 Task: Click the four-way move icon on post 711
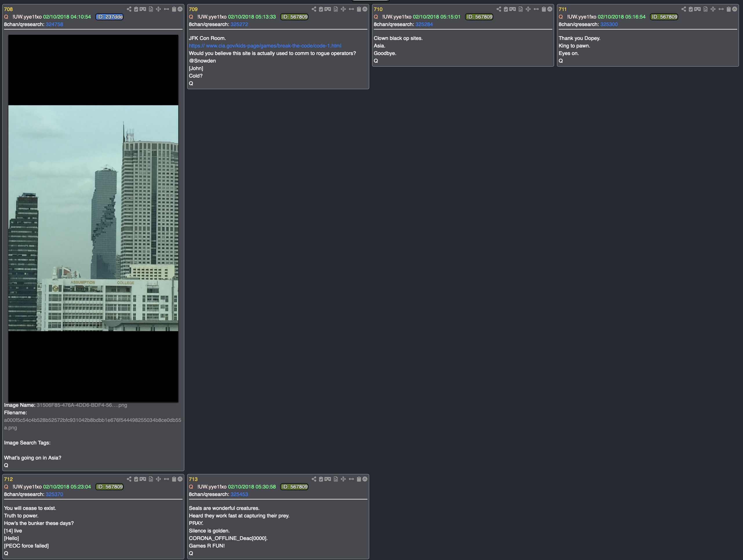713,9
